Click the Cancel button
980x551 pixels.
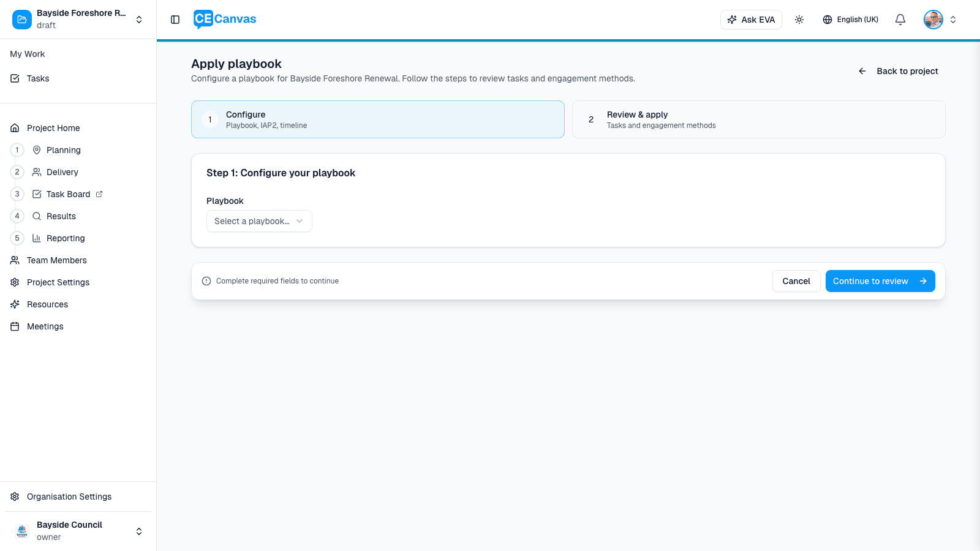coord(796,281)
